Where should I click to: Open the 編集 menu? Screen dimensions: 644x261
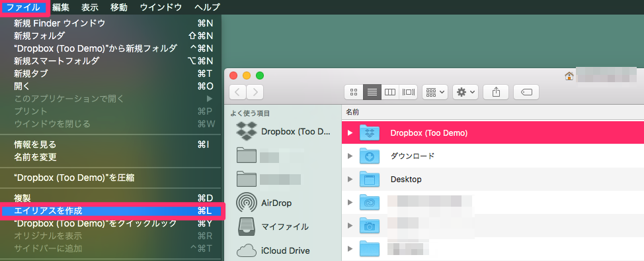[x=61, y=7]
